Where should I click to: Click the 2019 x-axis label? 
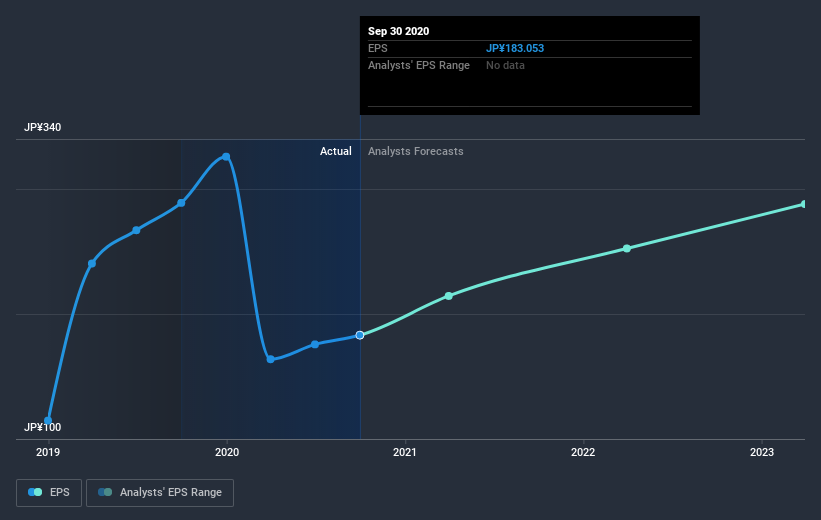pos(48,452)
